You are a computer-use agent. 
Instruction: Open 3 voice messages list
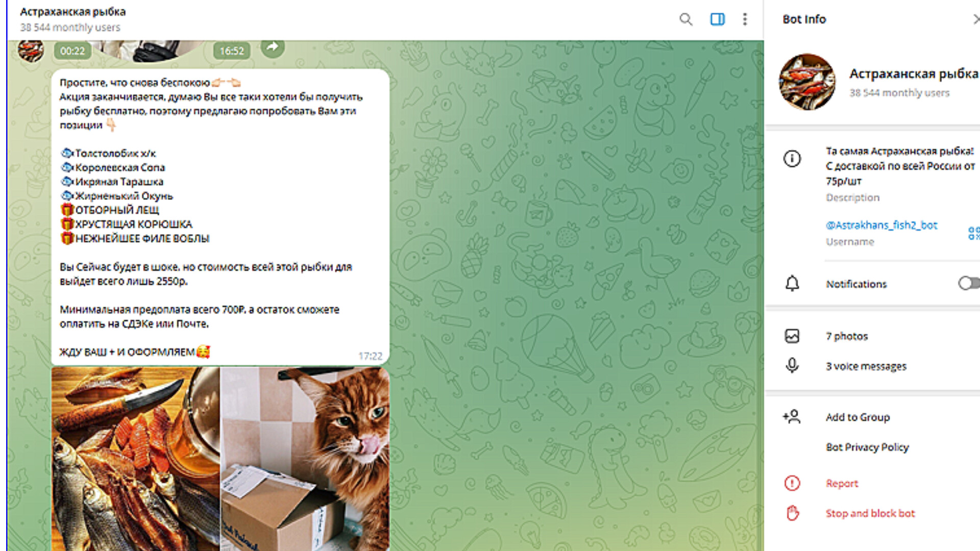[x=873, y=366]
